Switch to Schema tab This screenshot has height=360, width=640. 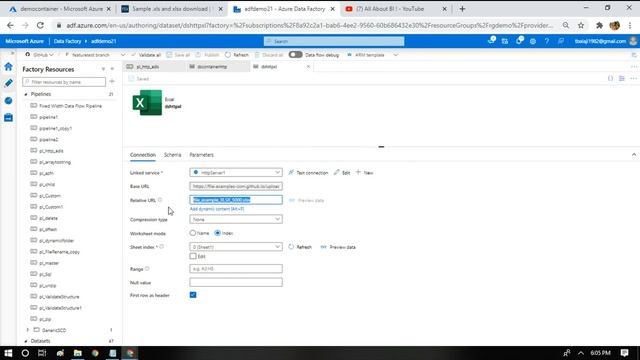173,155
